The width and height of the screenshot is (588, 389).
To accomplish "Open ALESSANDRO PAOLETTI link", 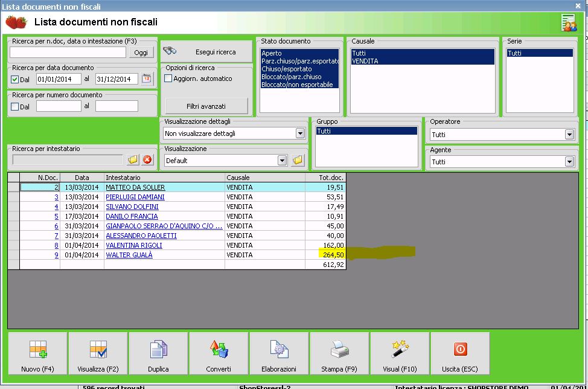I will pyautogui.click(x=141, y=236).
